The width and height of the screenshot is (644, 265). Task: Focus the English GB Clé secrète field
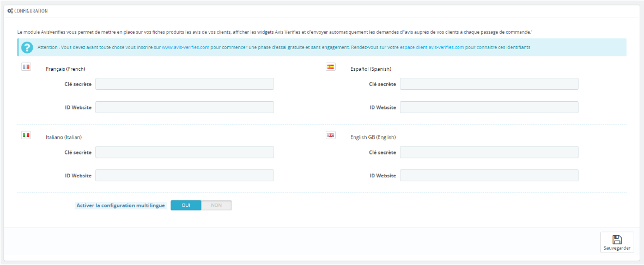(489, 152)
